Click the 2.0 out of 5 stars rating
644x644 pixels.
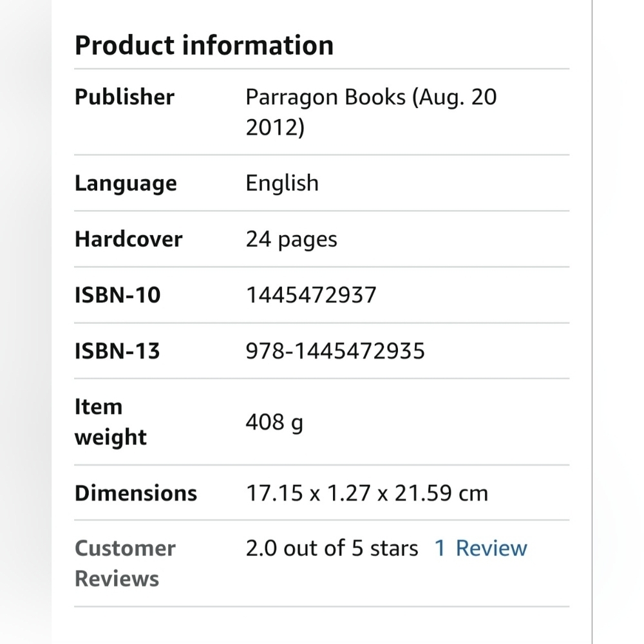coord(332,548)
